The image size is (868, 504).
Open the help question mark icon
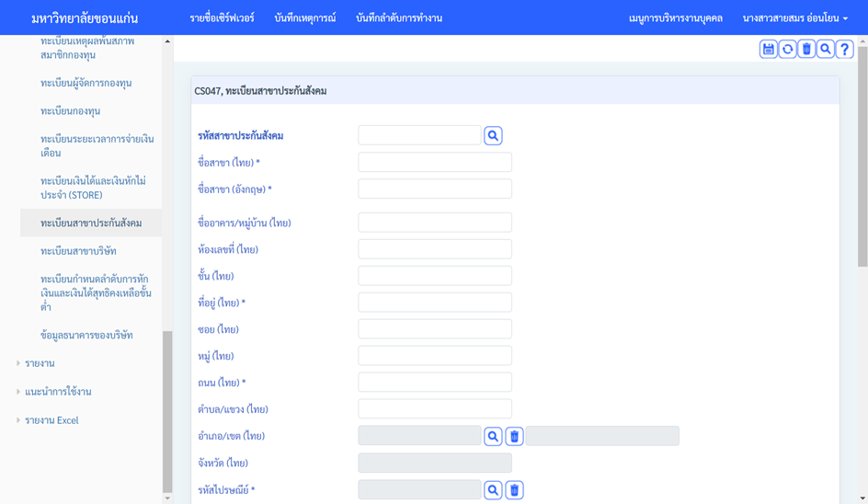844,50
